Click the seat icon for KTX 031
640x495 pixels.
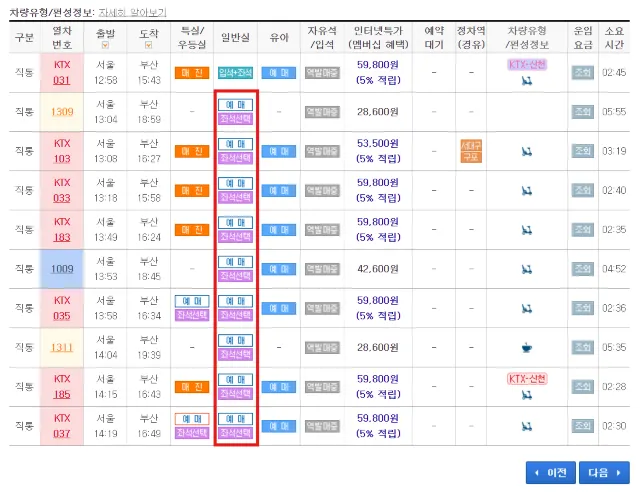point(526,80)
